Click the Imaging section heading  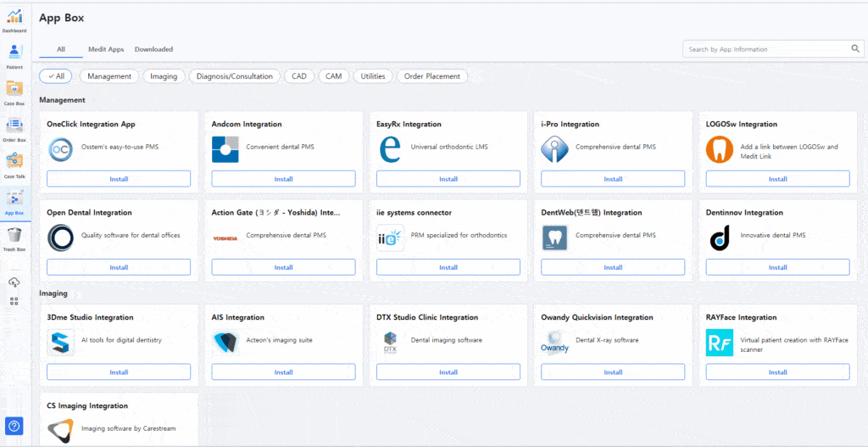click(x=53, y=293)
